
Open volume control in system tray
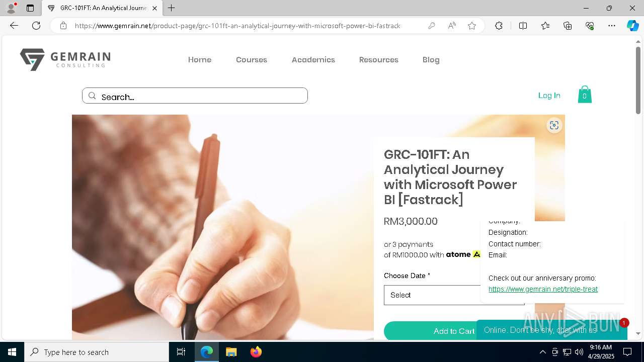pos(579,352)
